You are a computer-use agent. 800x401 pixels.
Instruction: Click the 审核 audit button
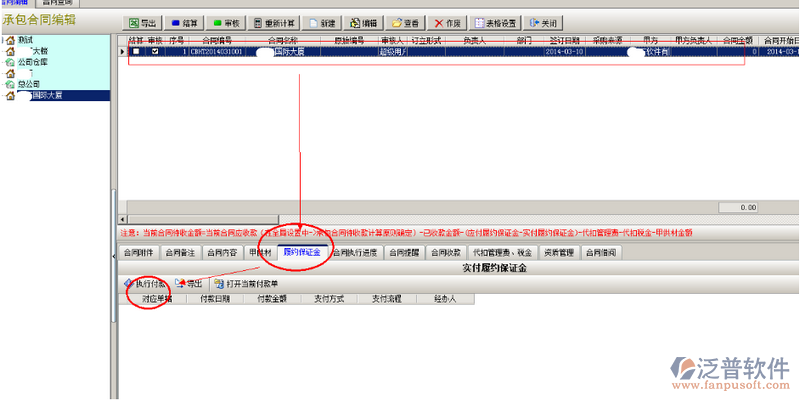tap(227, 23)
